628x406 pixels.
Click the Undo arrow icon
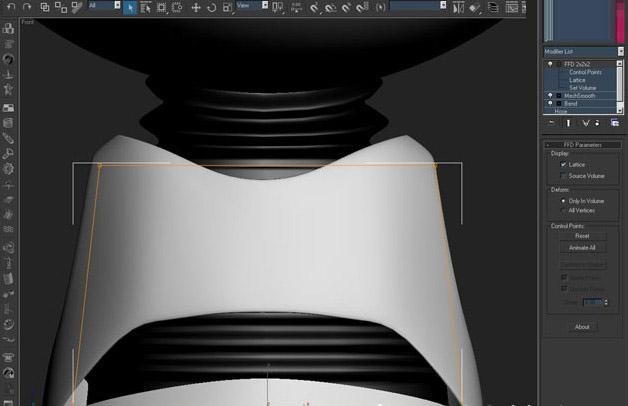pyautogui.click(x=11, y=6)
